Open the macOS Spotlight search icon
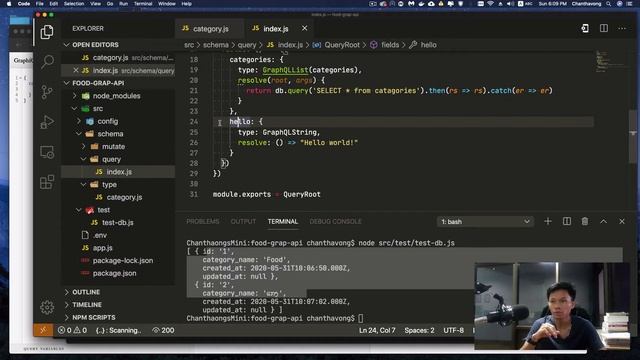This screenshot has width=640, height=360. (609, 4)
